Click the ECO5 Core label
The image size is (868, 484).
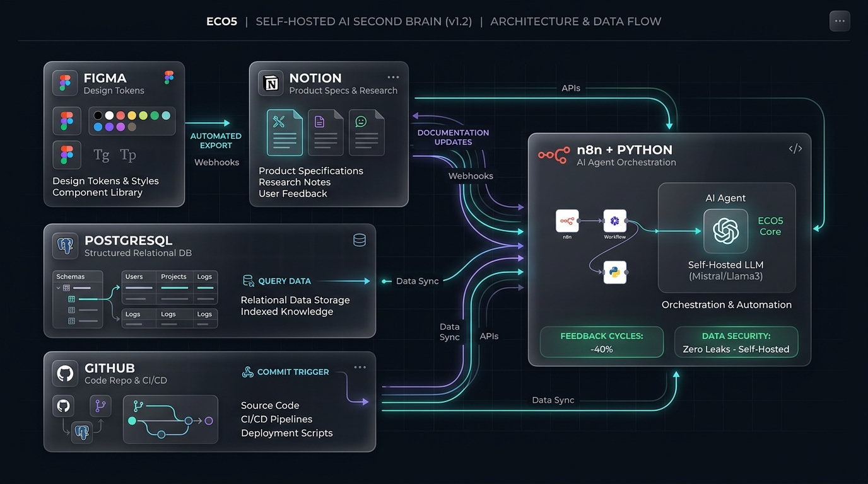point(770,226)
